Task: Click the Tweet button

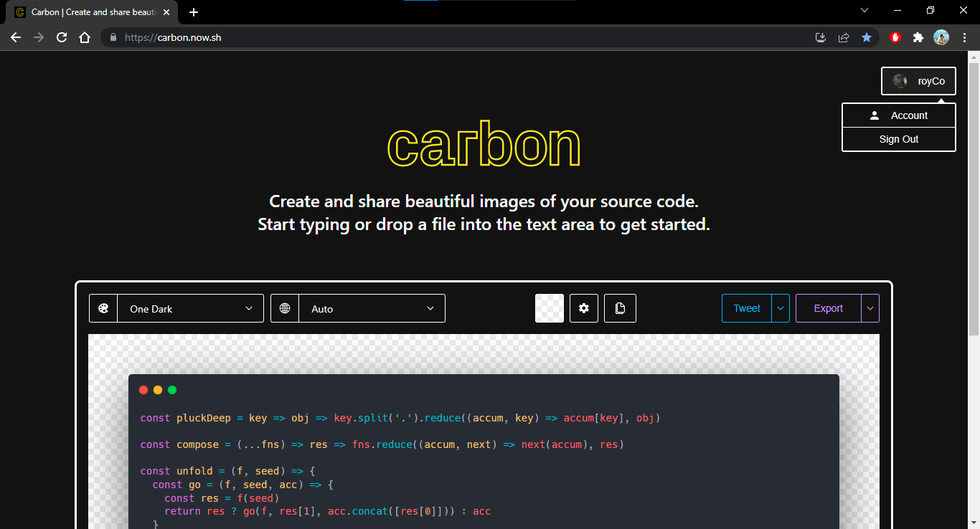Action: [x=747, y=308]
